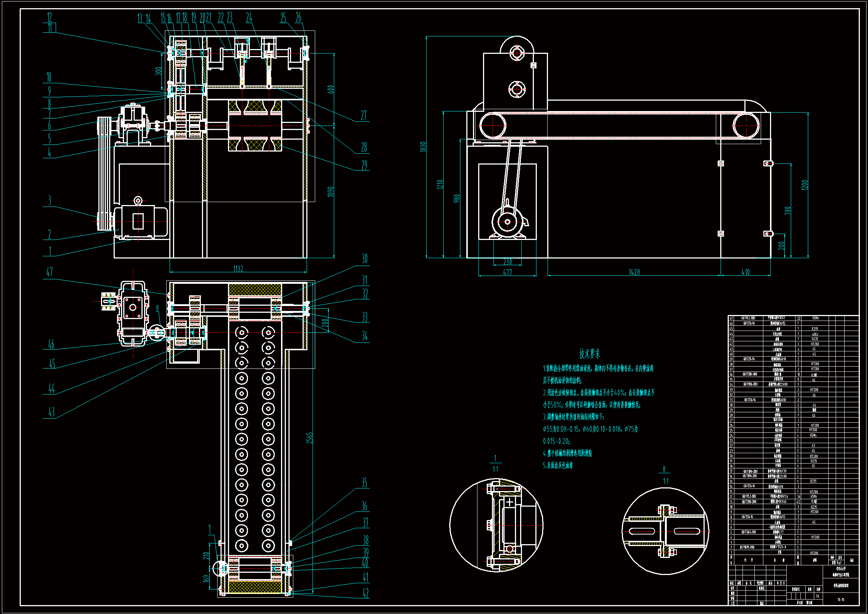Select the 技术要求 heading text

(590, 354)
